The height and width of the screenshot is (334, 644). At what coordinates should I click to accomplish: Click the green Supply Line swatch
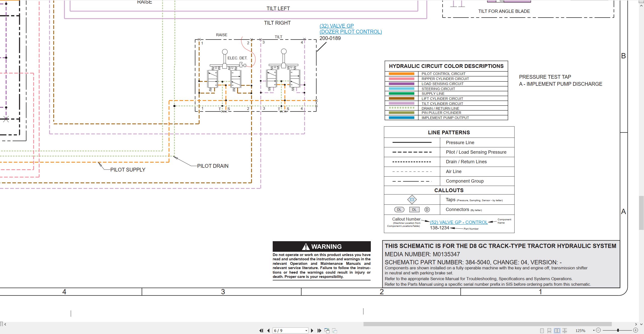401,94
